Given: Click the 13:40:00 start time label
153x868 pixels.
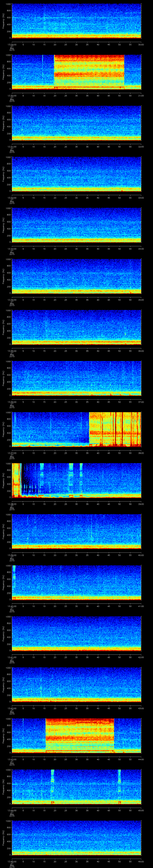Looking at the screenshot, I should 12,606.
